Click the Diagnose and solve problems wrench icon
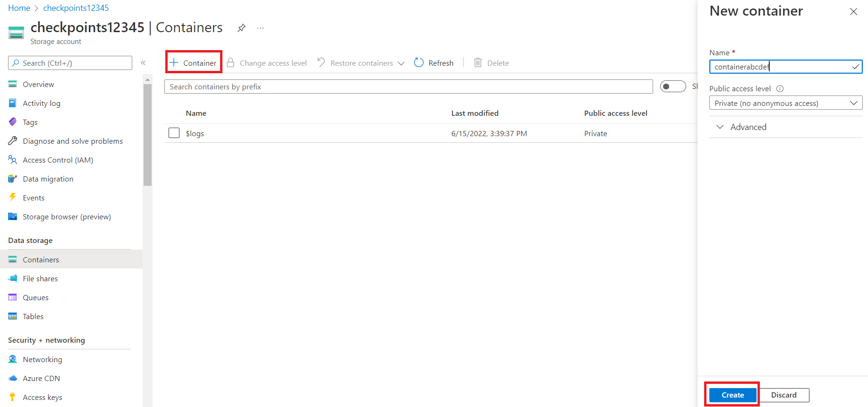Image resolution: width=868 pixels, height=407 pixels. coord(13,141)
